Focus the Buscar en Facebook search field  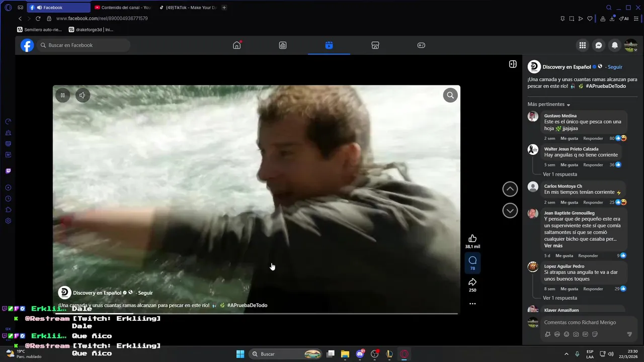point(84,45)
